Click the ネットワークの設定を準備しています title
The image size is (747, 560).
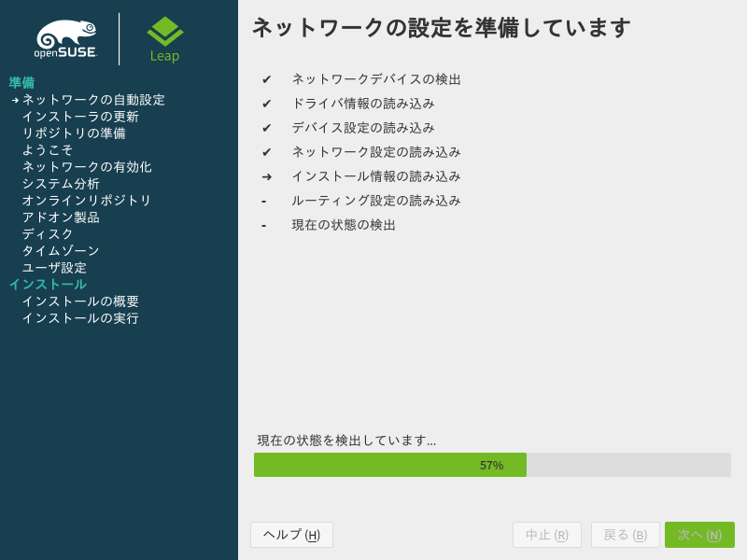tap(441, 28)
